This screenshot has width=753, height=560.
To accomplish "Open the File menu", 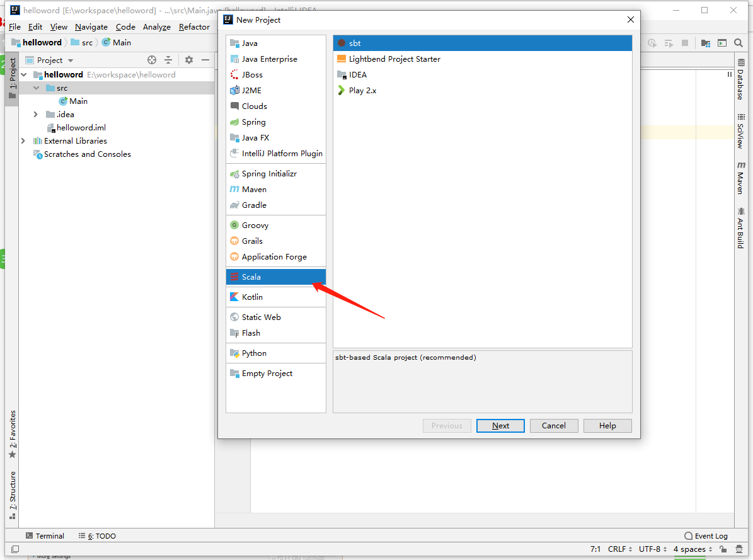I will coord(14,27).
